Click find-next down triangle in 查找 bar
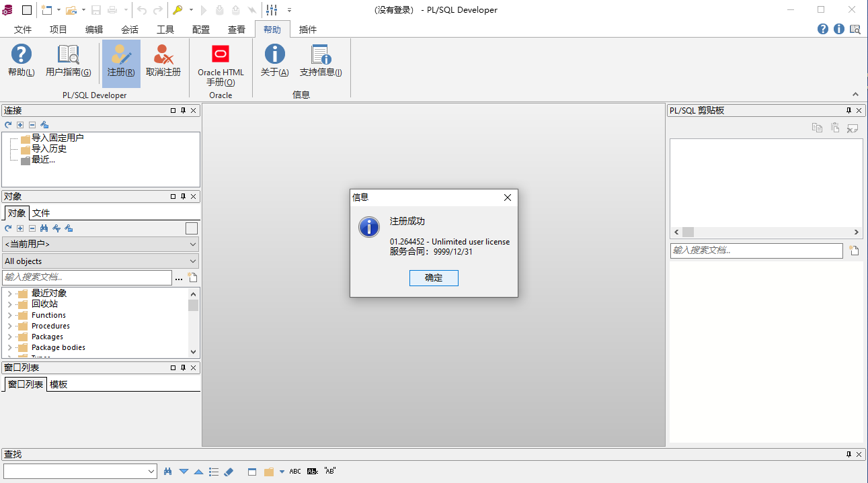The height and width of the screenshot is (483, 868). click(184, 472)
